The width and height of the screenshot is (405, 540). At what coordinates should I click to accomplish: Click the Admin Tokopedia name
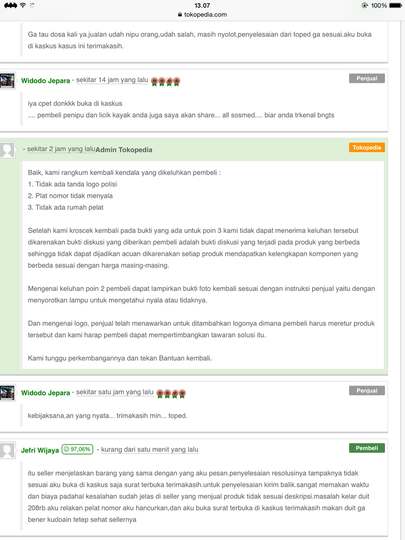tap(124, 150)
